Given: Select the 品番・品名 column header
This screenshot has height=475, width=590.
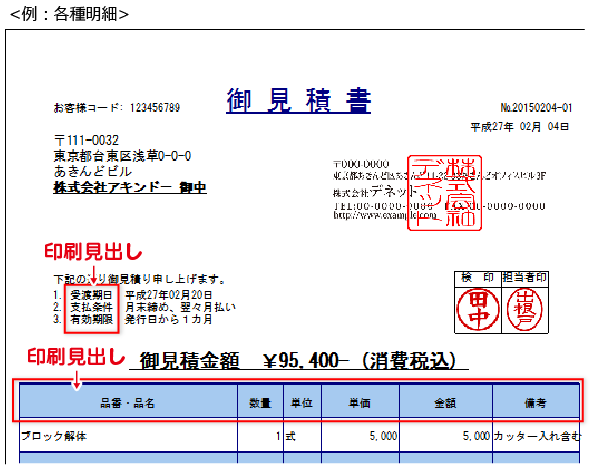Looking at the screenshot, I should pyautogui.click(x=128, y=403).
